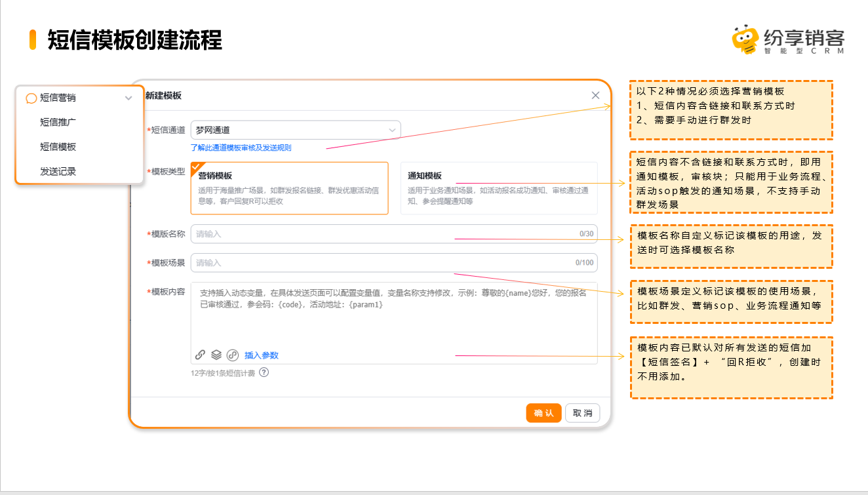Click the 纷享销客 bee logo
This screenshot has width=868, height=495.
click(745, 41)
